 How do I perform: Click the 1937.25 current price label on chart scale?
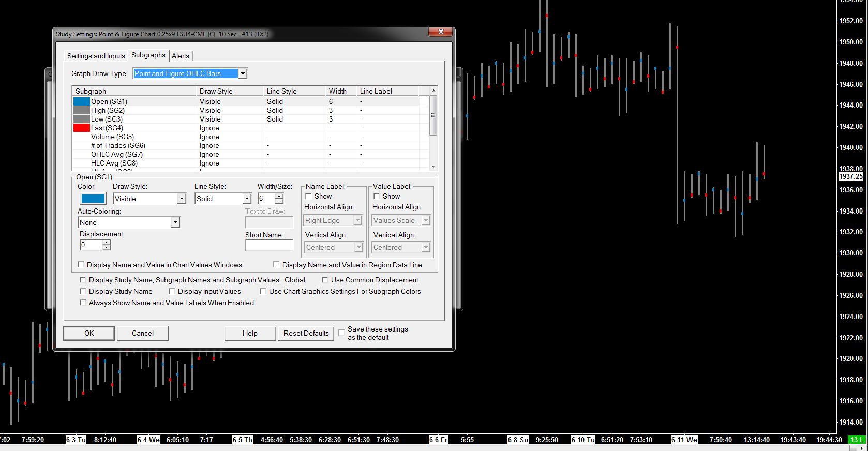[x=851, y=176]
